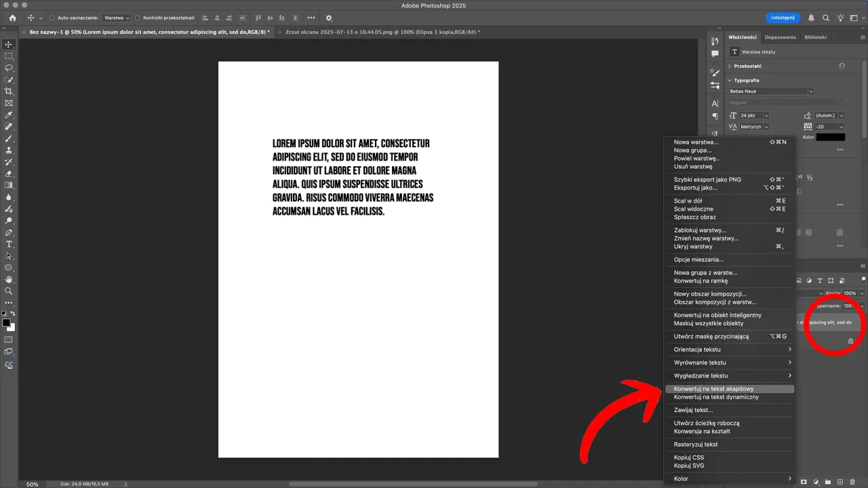This screenshot has width=868, height=488.
Task: Activate the Crop tool
Action: (x=9, y=92)
